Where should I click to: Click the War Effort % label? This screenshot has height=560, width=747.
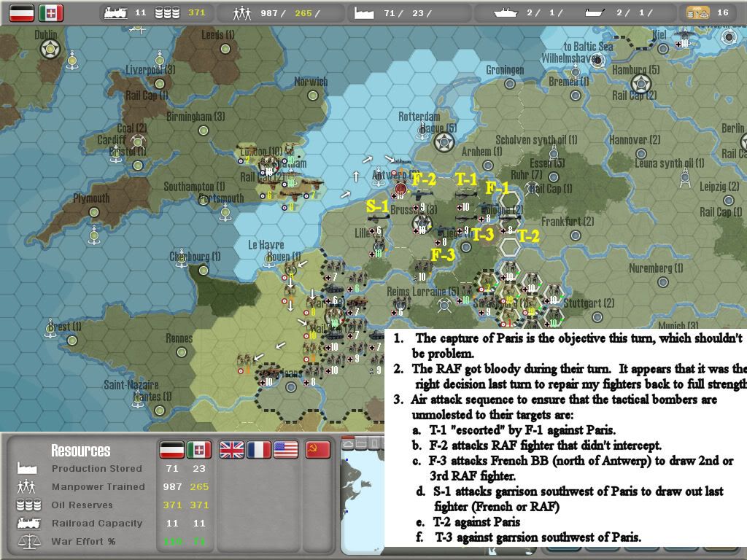83,542
